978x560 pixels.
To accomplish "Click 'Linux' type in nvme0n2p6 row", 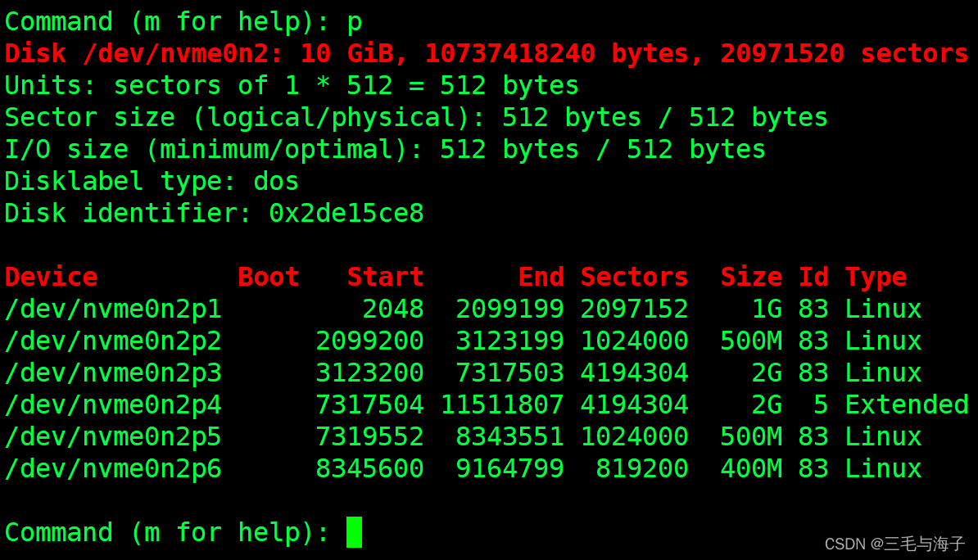I will point(883,467).
